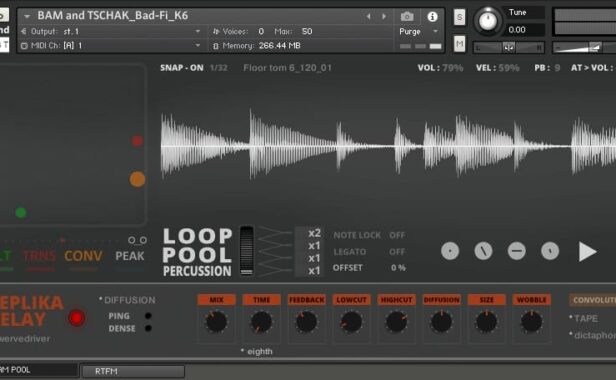Click the Floor tom 6_120_01 loop name

click(287, 68)
